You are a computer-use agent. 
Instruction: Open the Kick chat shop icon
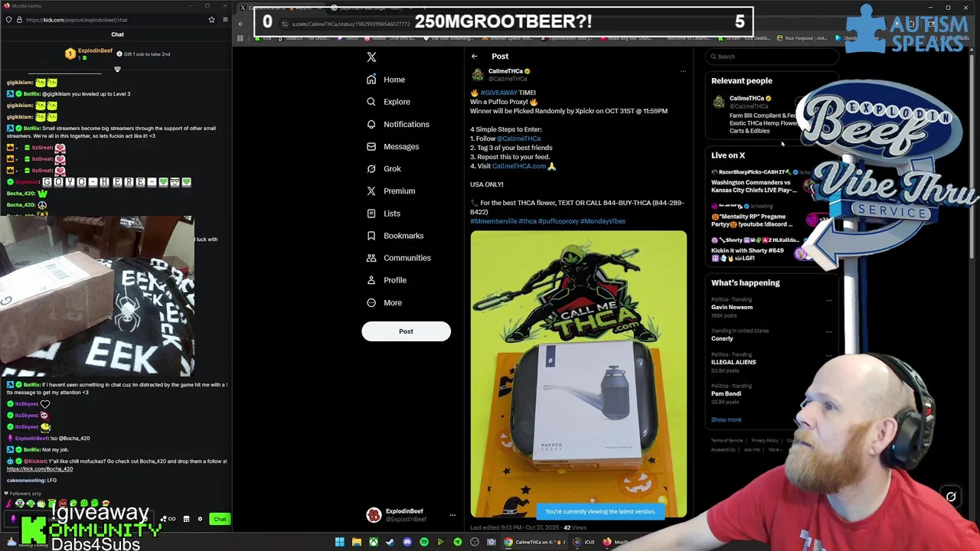pyautogui.click(x=186, y=519)
